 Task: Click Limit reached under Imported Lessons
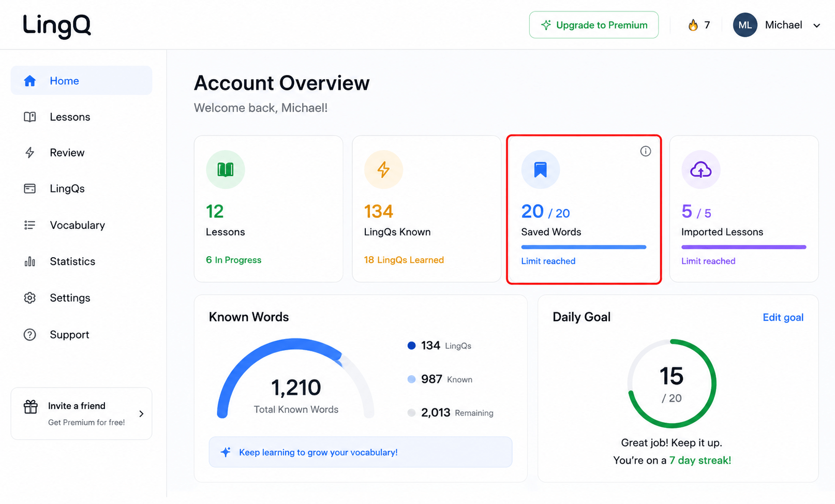click(708, 261)
